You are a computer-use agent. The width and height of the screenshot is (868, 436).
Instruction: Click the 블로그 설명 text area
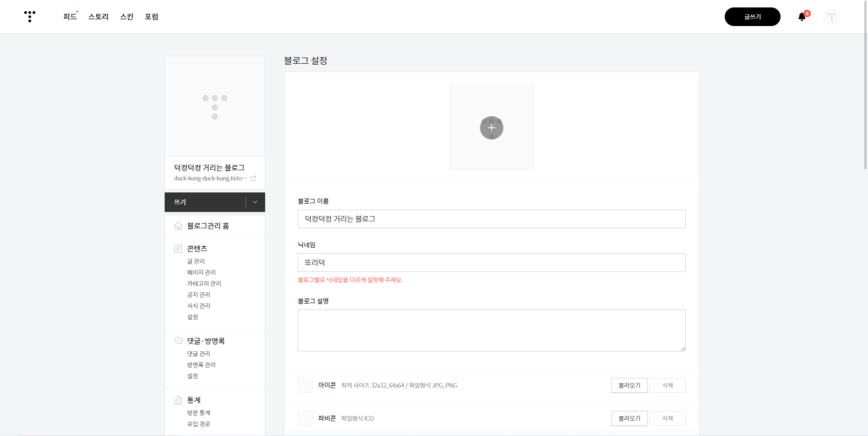pos(492,330)
